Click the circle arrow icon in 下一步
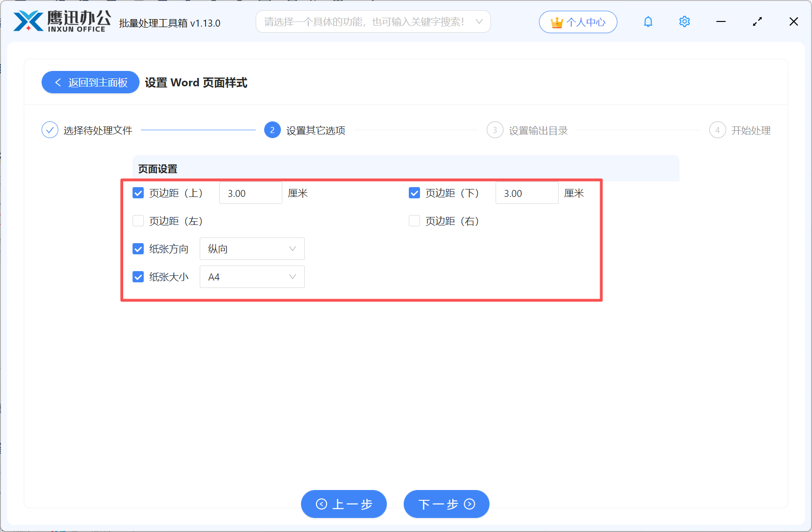Image resolution: width=812 pixels, height=532 pixels. 469,504
